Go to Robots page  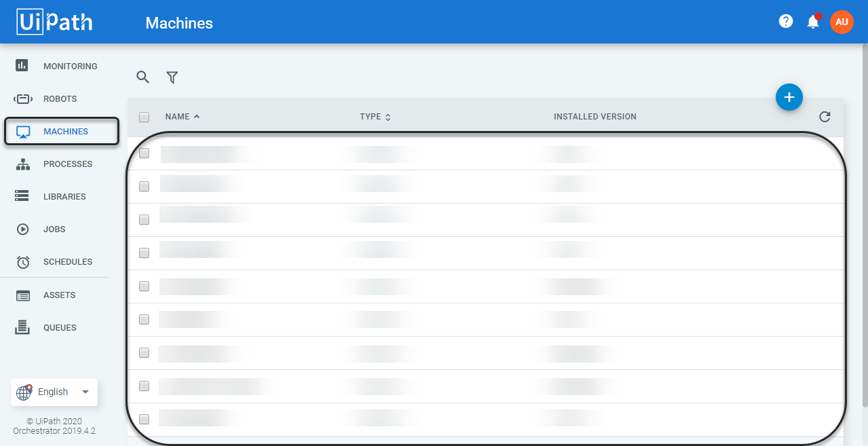[x=60, y=99]
